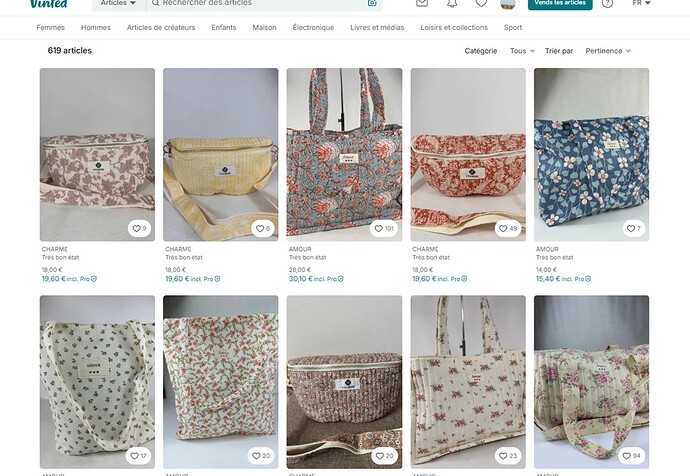Open the camera image search icon
The height and width of the screenshot is (476, 690).
click(x=372, y=3)
